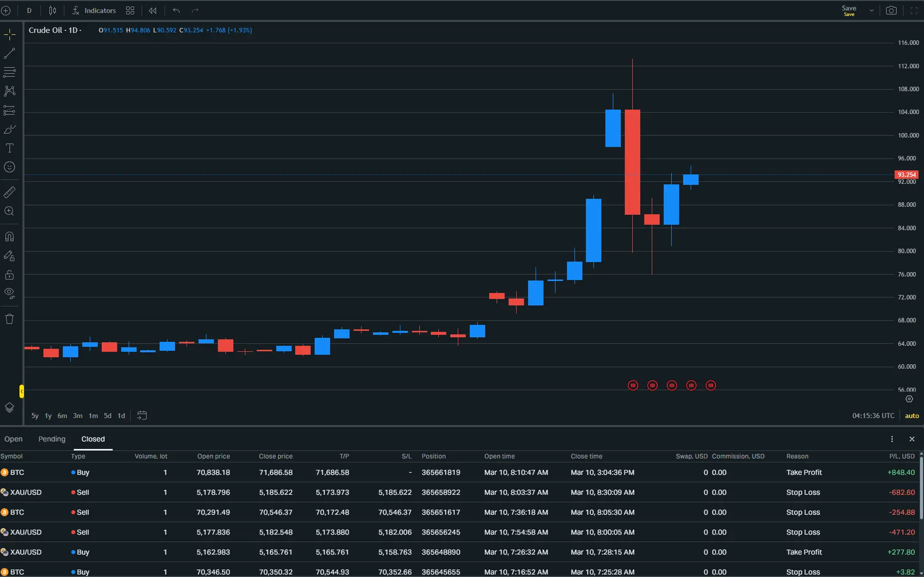Expand the Save dropdown arrow
Image resolution: width=924 pixels, height=577 pixels.
[x=871, y=10]
